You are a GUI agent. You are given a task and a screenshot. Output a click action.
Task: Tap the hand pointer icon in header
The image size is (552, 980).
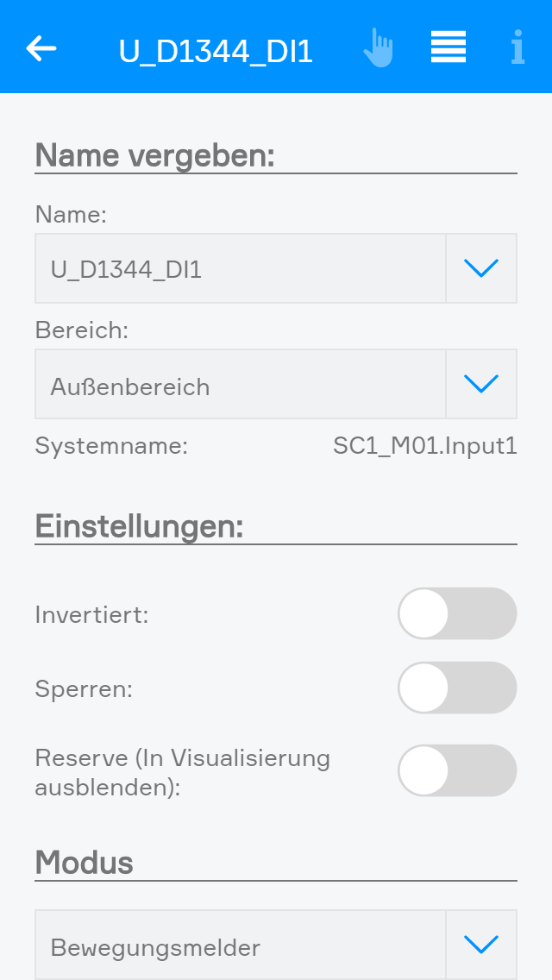pyautogui.click(x=378, y=48)
